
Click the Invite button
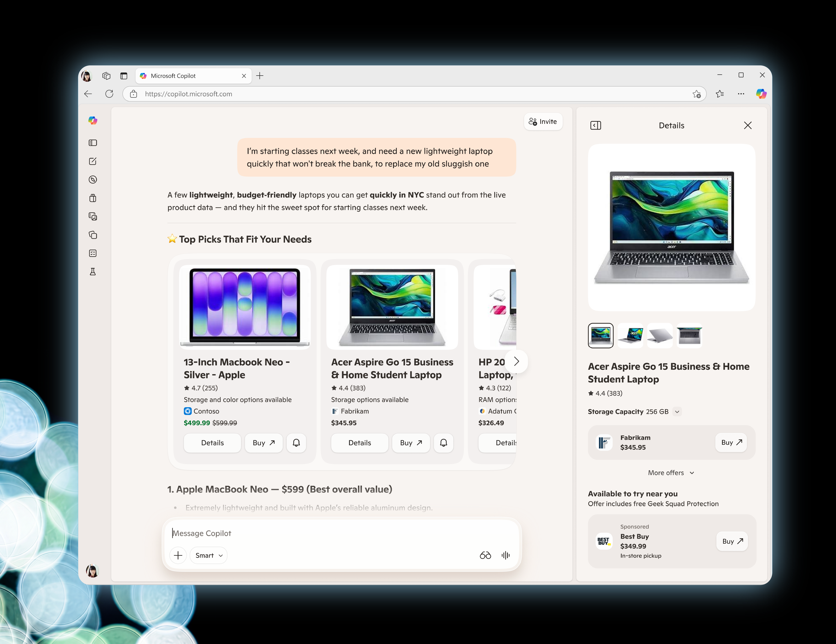pyautogui.click(x=543, y=121)
